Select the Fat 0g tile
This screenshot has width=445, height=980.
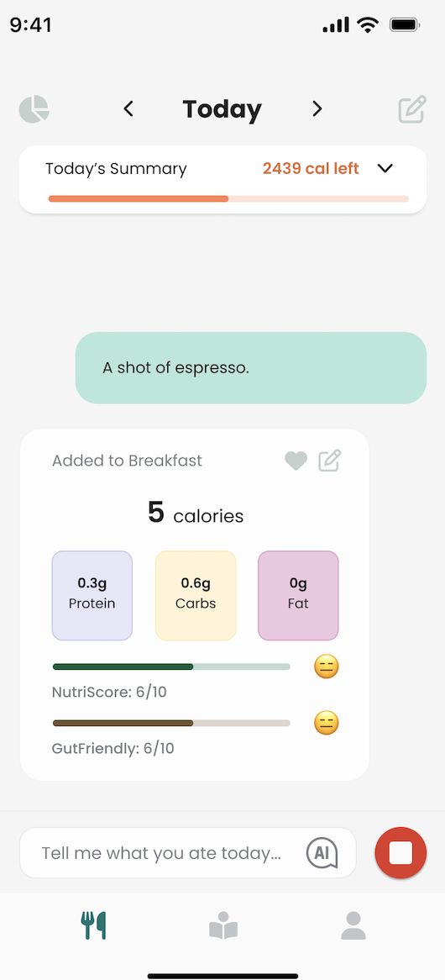[298, 596]
